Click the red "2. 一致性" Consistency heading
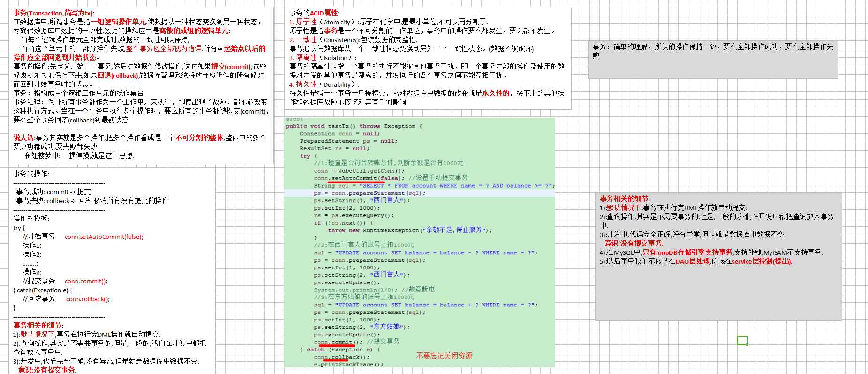This screenshot has height=374, width=868. 303,40
